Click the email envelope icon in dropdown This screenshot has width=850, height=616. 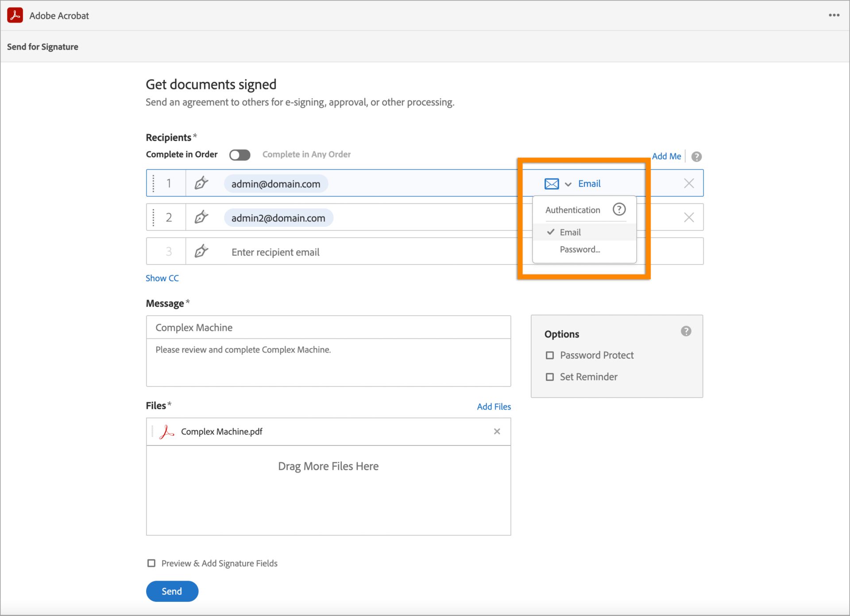pyautogui.click(x=552, y=183)
